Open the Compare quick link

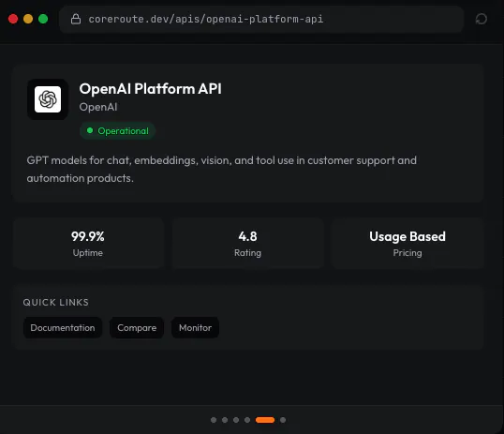(x=137, y=327)
